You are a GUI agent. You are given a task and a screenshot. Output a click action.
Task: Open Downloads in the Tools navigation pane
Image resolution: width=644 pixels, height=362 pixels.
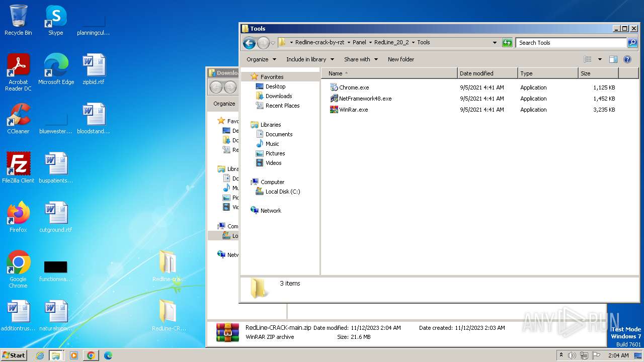tap(279, 96)
